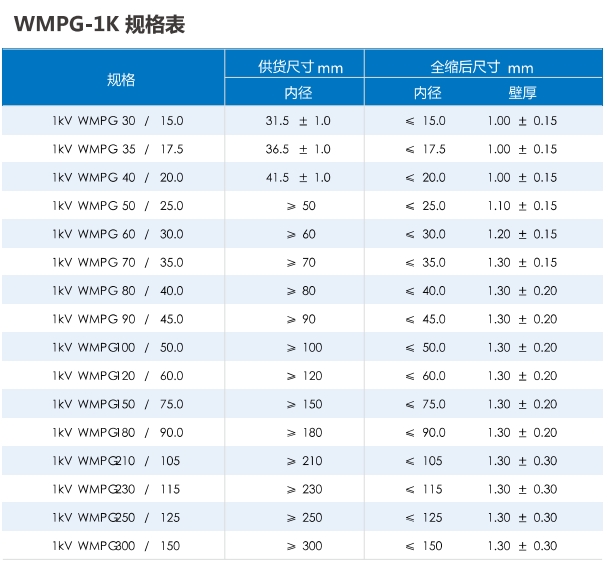
Task: Click spec cell '1kV WMPG 50 / 25.0'
Action: 118,205
